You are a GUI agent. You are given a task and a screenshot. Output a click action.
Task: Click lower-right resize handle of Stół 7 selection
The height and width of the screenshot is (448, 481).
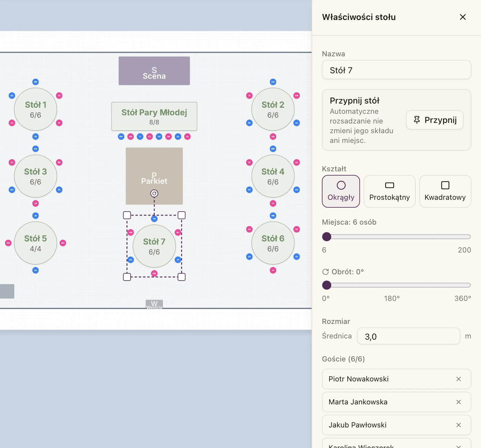182,277
